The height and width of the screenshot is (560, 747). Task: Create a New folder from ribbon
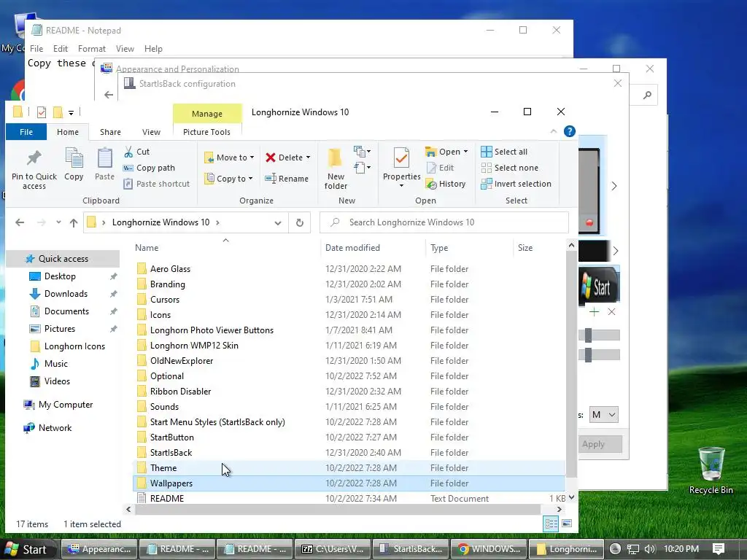point(336,168)
